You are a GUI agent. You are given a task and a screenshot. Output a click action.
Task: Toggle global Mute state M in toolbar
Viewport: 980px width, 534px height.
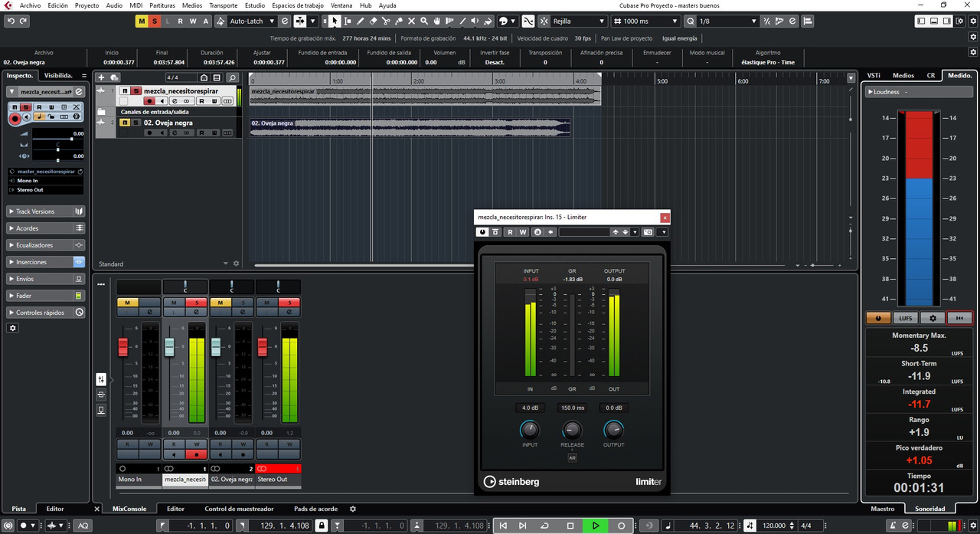tap(142, 21)
